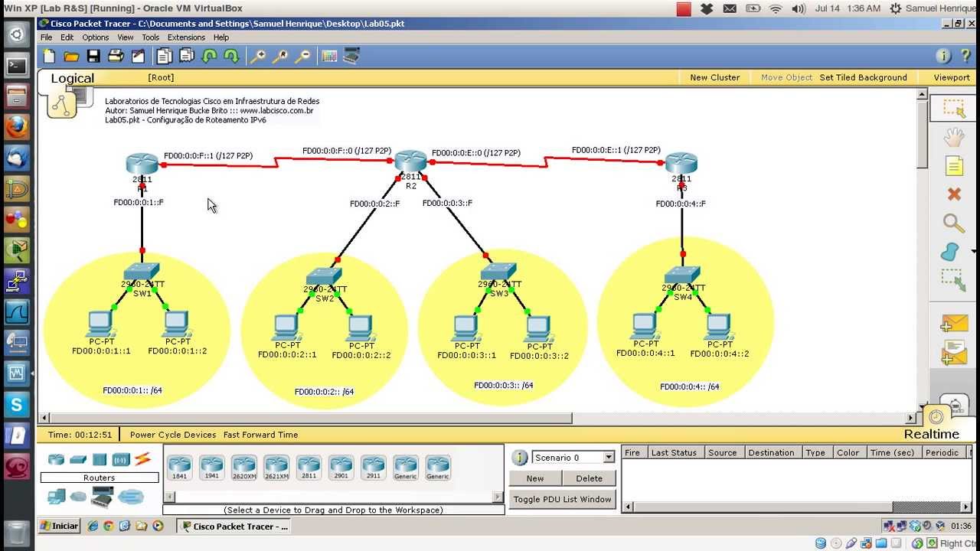Image resolution: width=980 pixels, height=551 pixels.
Task: Open the Extensions menu
Action: point(186,37)
